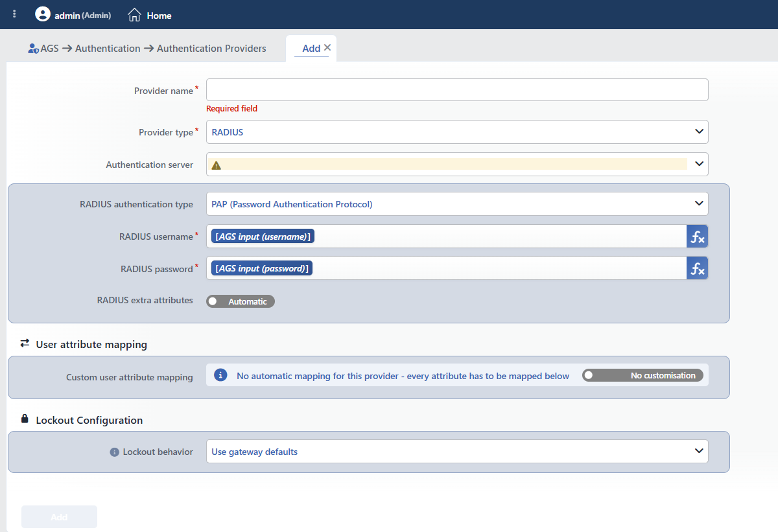
Task: Click the admin user avatar icon
Action: (43, 14)
